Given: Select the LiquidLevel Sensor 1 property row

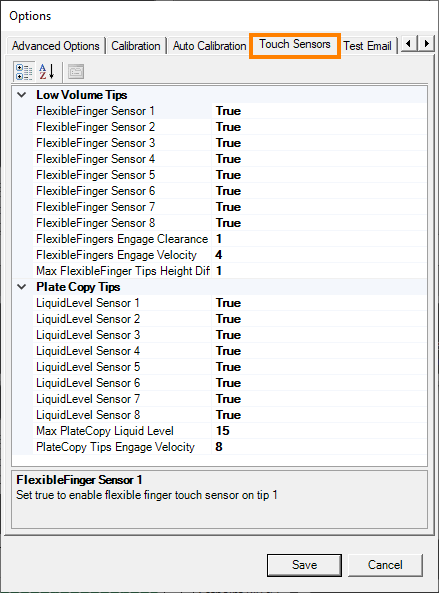Looking at the screenshot, I should pos(230,303).
